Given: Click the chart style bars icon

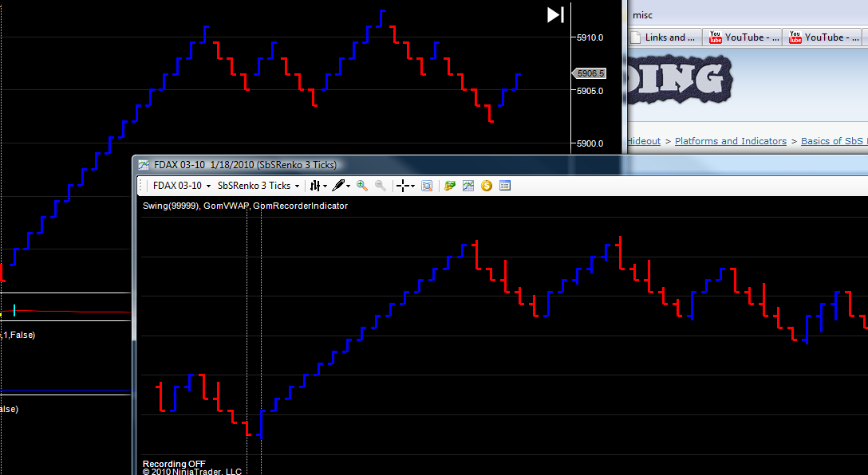Looking at the screenshot, I should 315,186.
